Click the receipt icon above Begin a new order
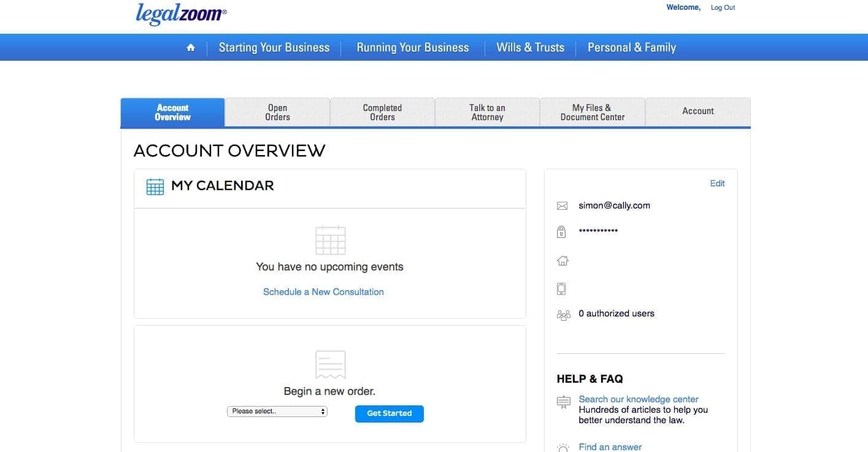 (x=331, y=364)
